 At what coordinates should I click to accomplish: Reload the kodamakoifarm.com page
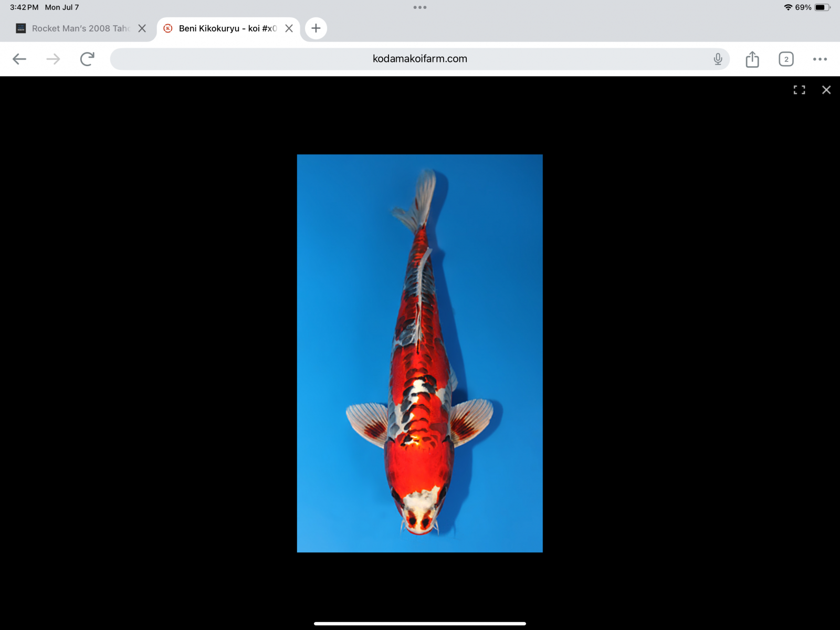(x=87, y=59)
